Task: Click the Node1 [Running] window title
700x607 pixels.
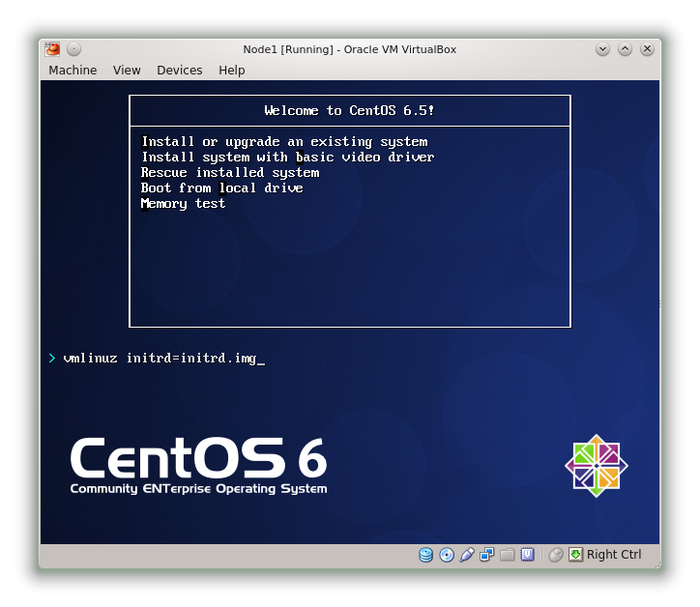Action: point(350,49)
